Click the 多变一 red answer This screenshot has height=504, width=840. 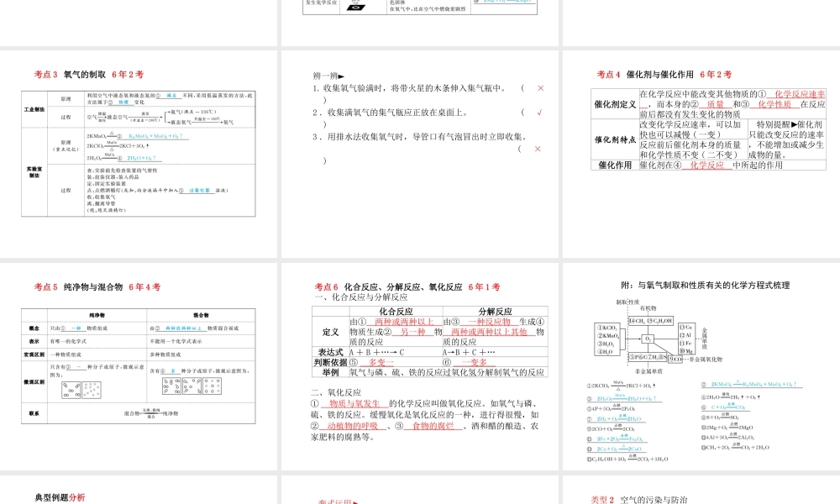point(381,363)
